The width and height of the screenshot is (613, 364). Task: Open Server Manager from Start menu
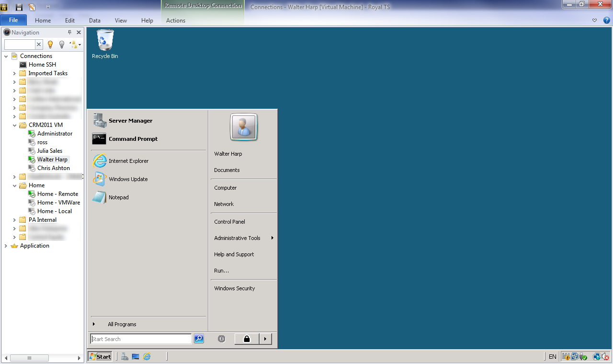coord(130,121)
